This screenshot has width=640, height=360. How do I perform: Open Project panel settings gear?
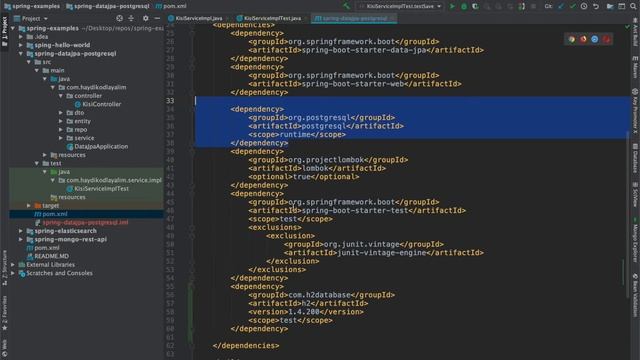click(146, 18)
